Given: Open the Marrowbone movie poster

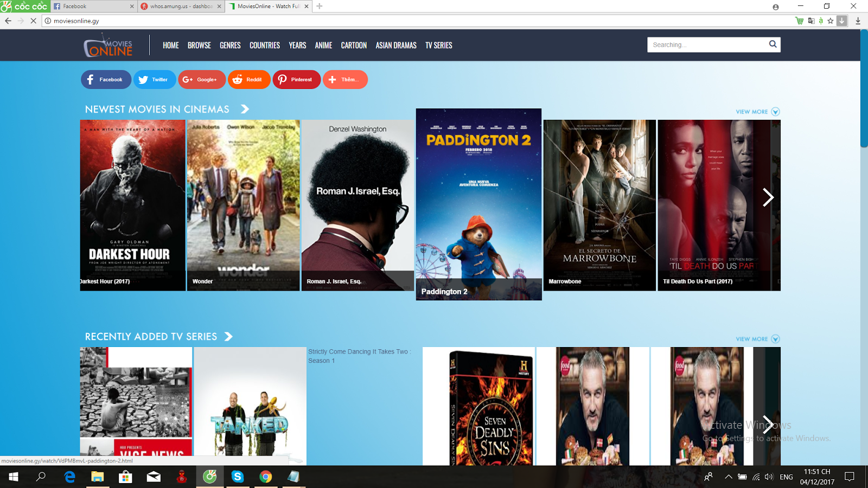Looking at the screenshot, I should [599, 206].
